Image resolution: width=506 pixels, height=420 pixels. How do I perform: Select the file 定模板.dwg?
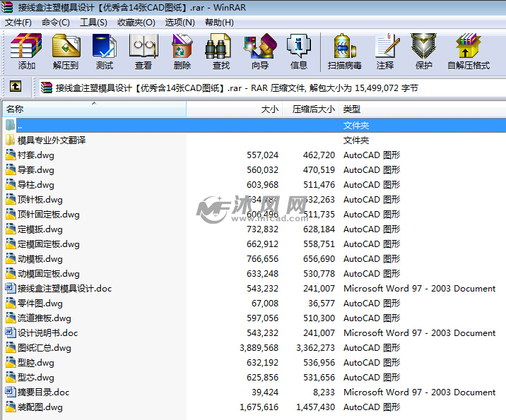point(40,229)
